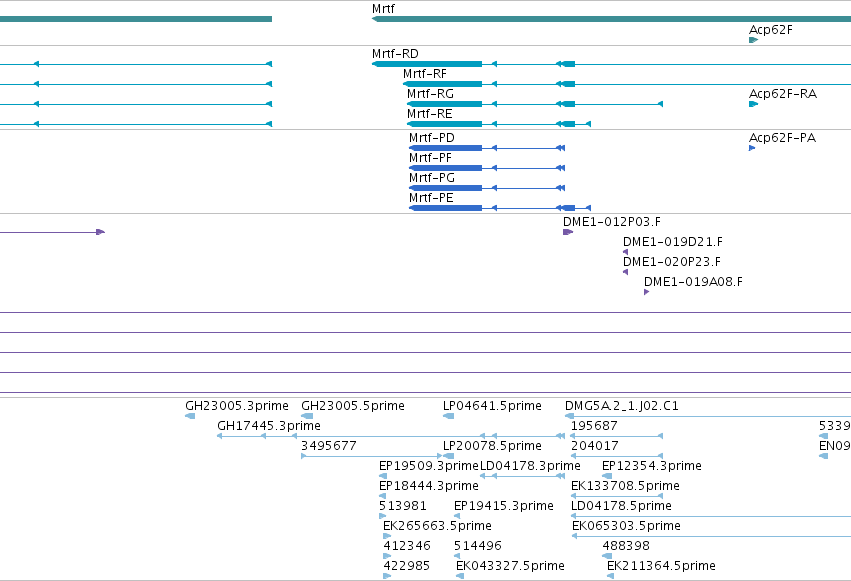Click the Mrtf gene label
This screenshot has width=851, height=581.
click(383, 9)
